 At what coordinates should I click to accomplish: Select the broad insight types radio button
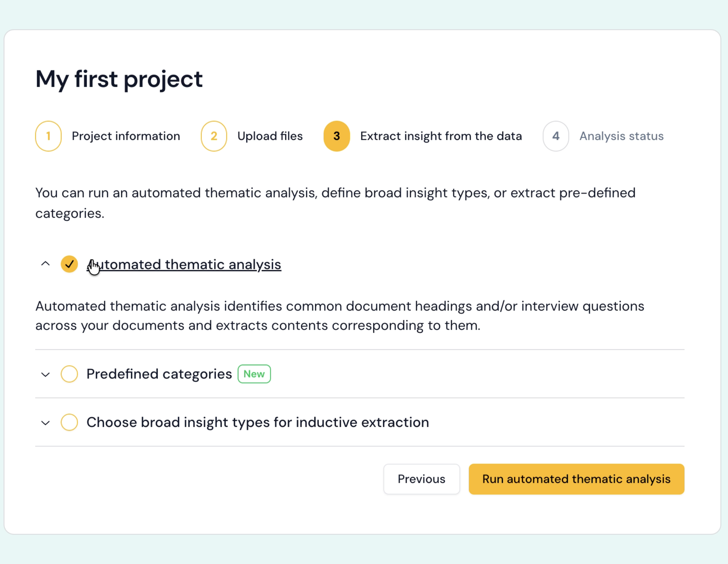tap(69, 422)
